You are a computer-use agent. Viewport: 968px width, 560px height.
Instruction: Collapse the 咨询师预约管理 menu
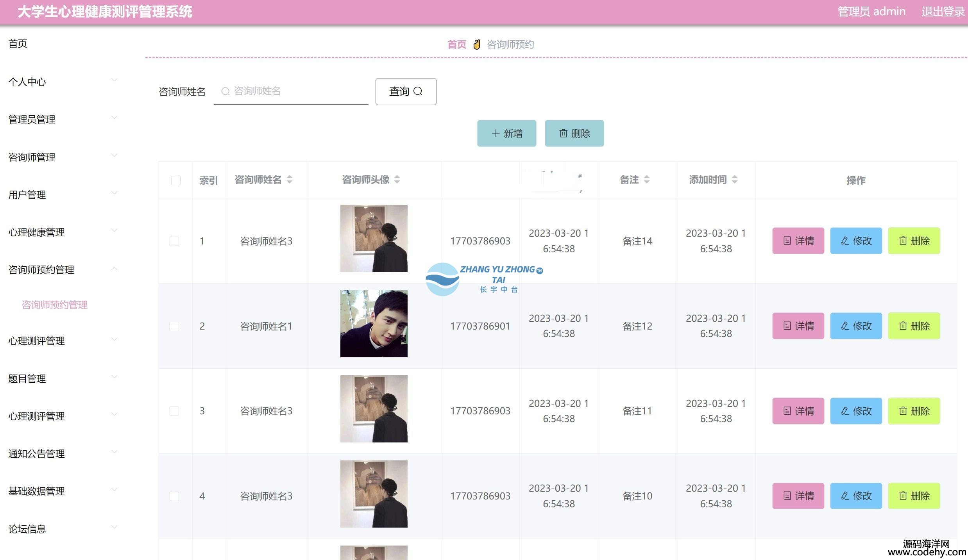(x=63, y=269)
